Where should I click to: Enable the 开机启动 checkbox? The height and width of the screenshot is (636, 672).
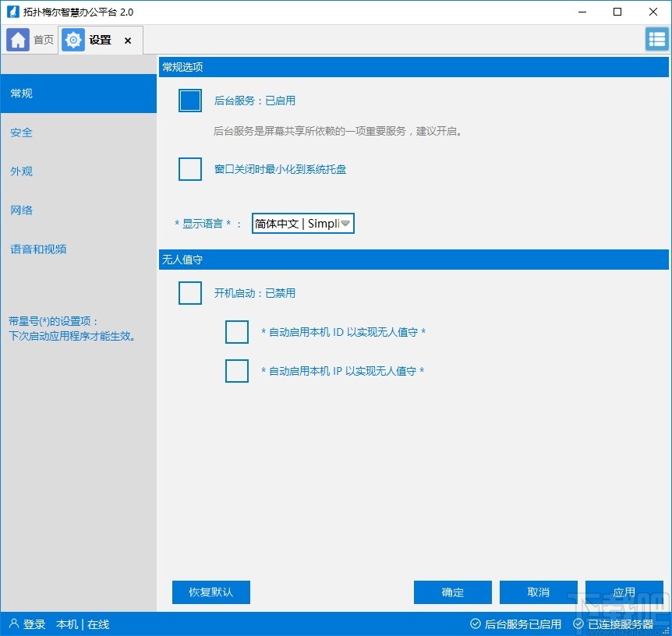click(189, 293)
